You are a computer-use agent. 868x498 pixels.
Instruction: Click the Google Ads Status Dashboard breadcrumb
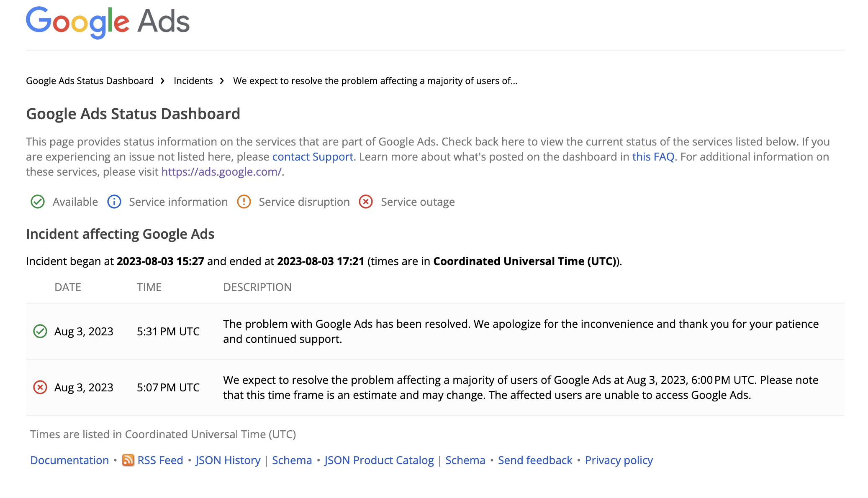(x=90, y=80)
